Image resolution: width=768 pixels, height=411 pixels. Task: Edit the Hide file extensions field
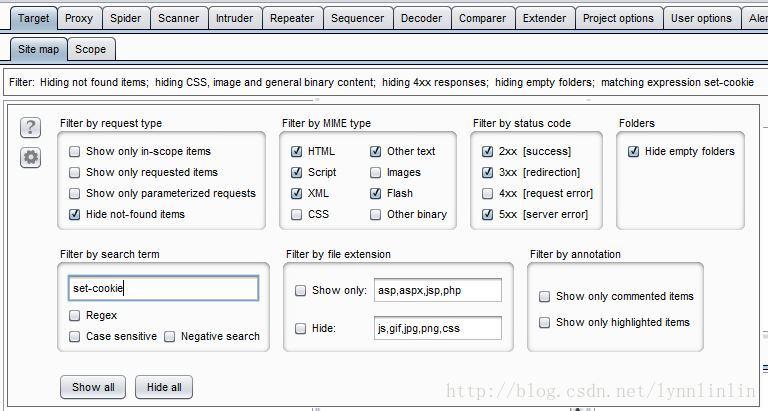[437, 328]
